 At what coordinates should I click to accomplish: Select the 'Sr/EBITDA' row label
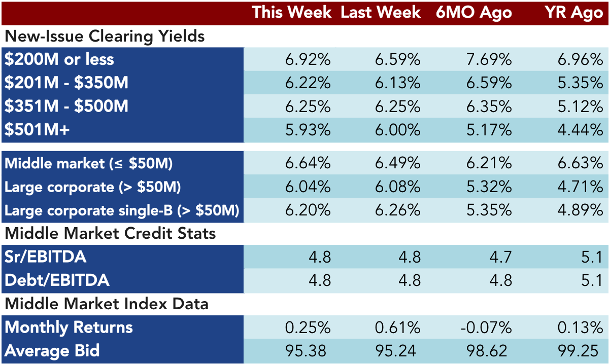[x=46, y=257]
